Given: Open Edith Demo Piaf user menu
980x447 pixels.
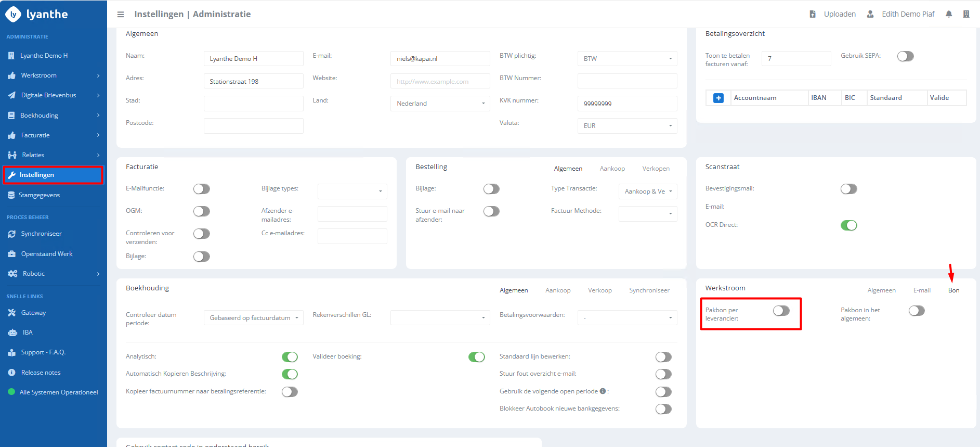Looking at the screenshot, I should click(x=907, y=14).
